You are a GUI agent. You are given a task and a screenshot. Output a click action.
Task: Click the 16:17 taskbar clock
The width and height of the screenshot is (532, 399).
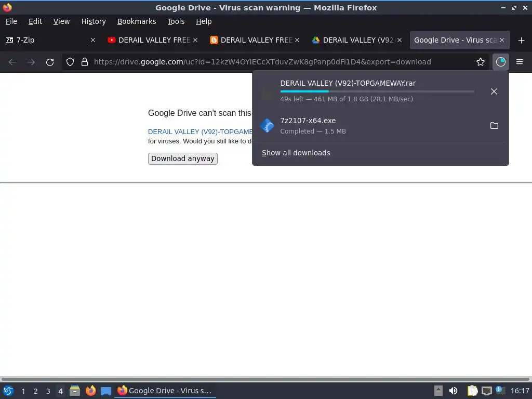pyautogui.click(x=520, y=391)
